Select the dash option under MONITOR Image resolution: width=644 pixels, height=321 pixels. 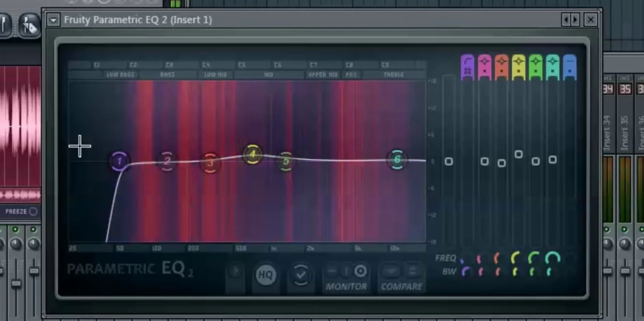tap(332, 271)
